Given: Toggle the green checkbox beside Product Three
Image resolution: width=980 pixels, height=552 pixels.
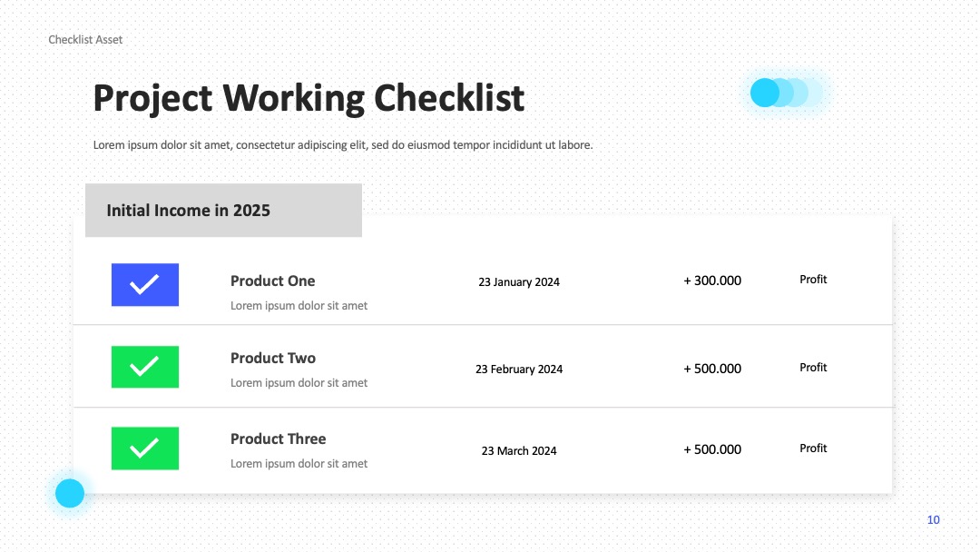Looking at the screenshot, I should click(145, 448).
